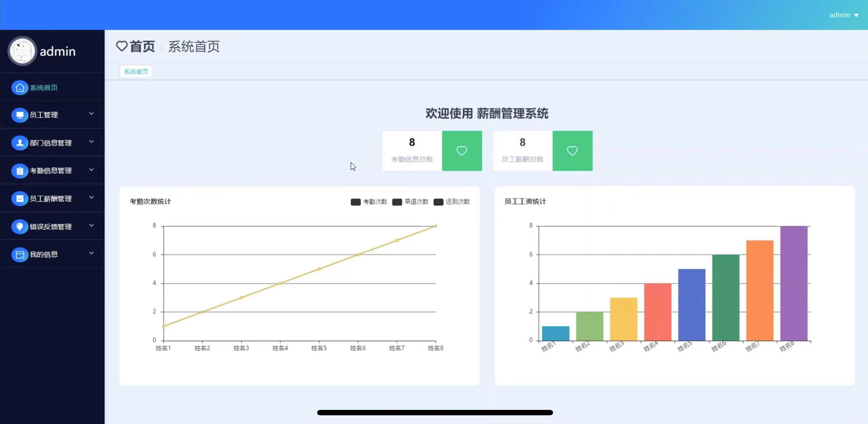Open the admin dropdown in top bar

[x=843, y=15]
